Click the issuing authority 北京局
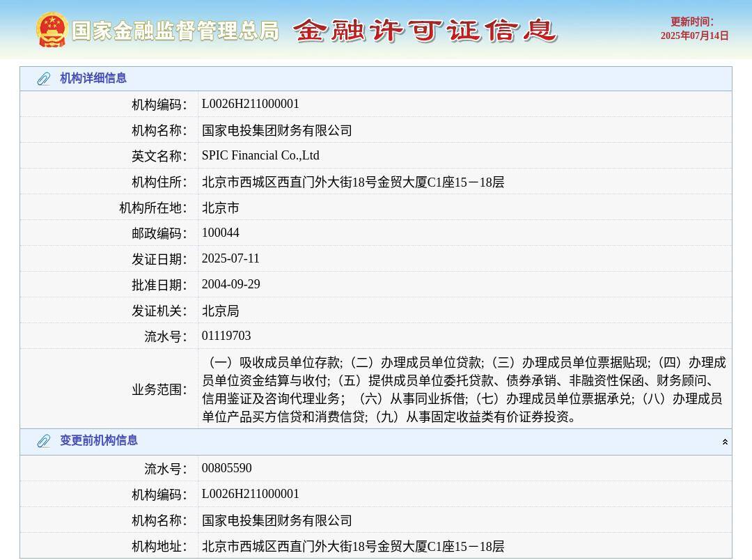Viewport: 752px width, 560px height. click(x=221, y=311)
